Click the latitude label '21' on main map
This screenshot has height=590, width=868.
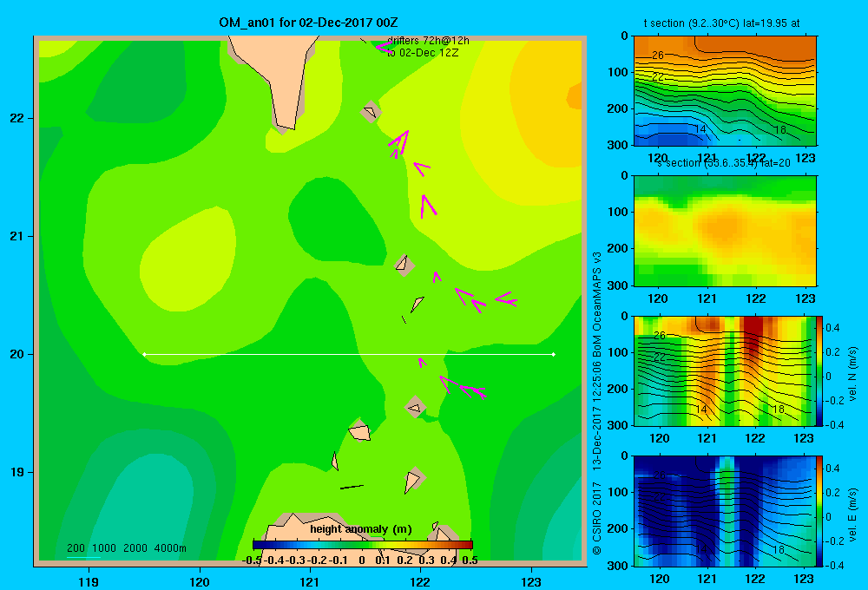coord(17,236)
